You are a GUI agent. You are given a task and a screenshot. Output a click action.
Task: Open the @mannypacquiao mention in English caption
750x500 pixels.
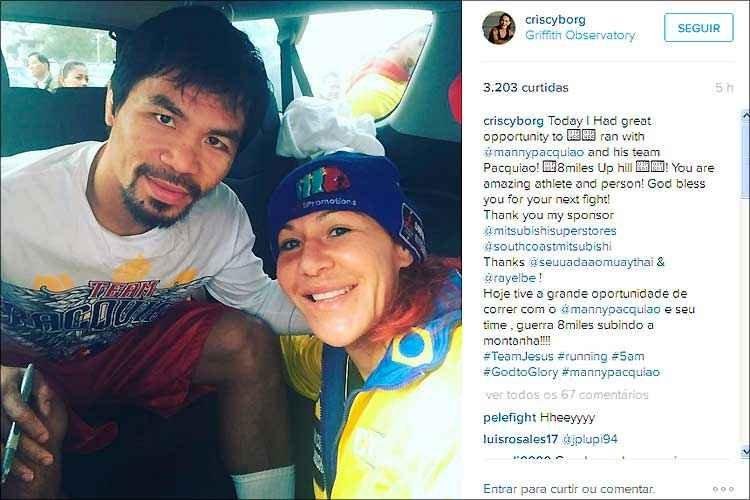[533, 152]
